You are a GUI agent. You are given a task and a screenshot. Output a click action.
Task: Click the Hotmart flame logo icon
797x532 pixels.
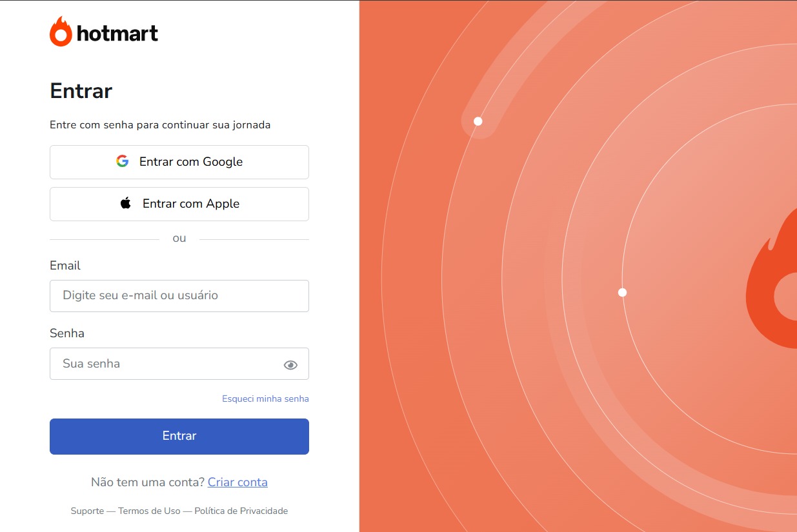pos(61,32)
